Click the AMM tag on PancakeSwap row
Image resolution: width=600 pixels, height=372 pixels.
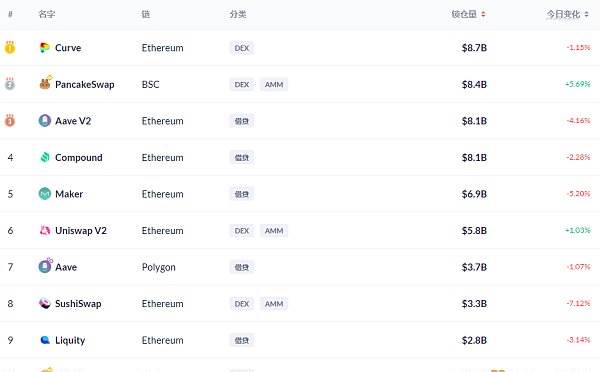pos(274,84)
